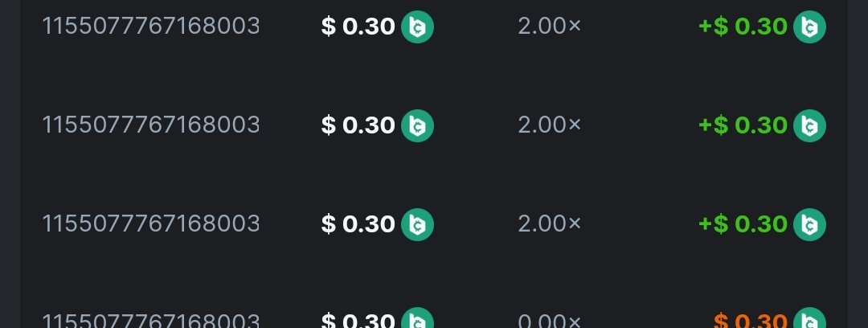Click the bet amount coin icon in the first row

[417, 27]
